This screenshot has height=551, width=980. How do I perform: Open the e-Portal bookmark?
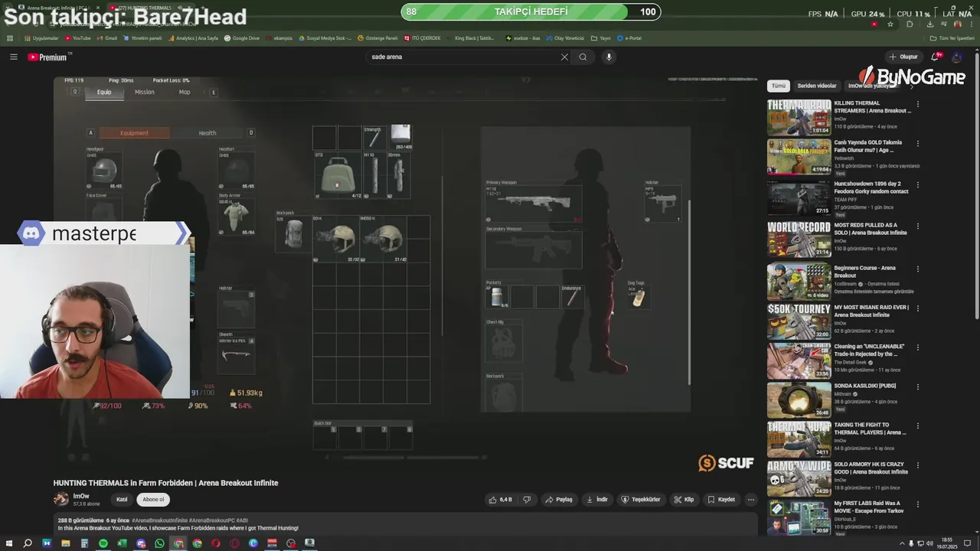[629, 37]
